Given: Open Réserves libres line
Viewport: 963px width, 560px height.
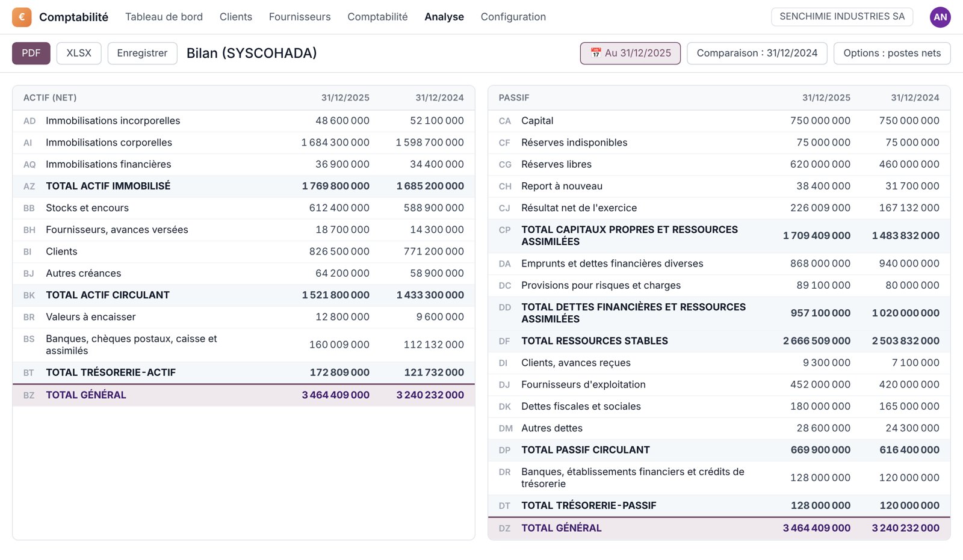Looking at the screenshot, I should click(719, 164).
